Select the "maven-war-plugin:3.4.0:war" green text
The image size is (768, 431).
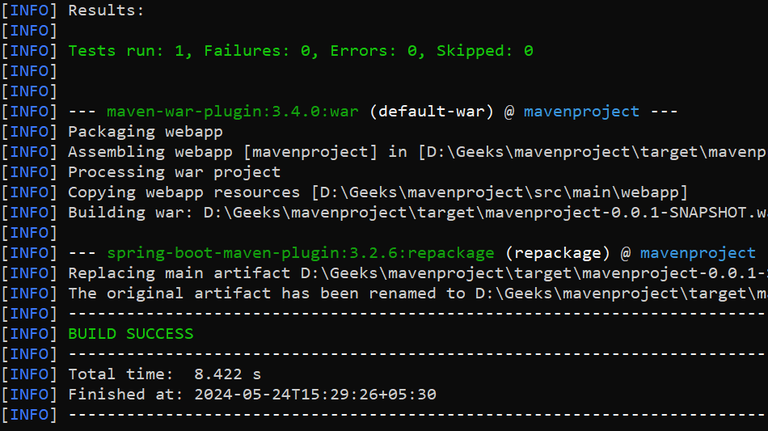(233, 111)
